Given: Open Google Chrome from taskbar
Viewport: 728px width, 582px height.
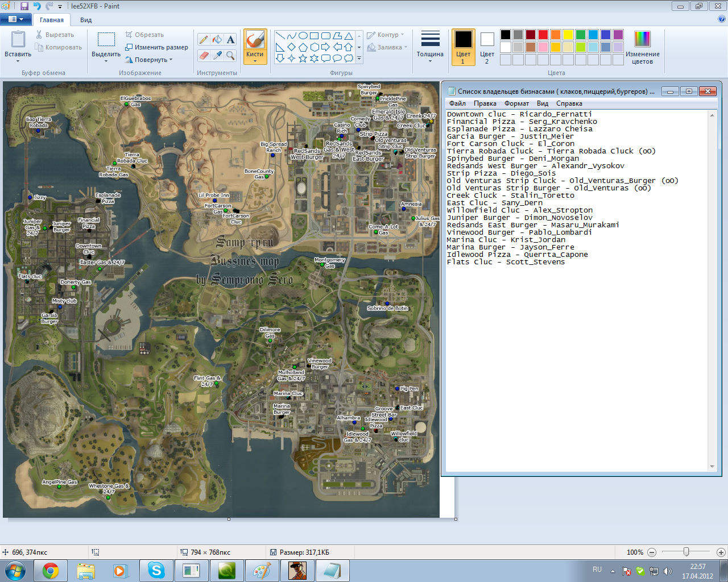Looking at the screenshot, I should click(51, 571).
